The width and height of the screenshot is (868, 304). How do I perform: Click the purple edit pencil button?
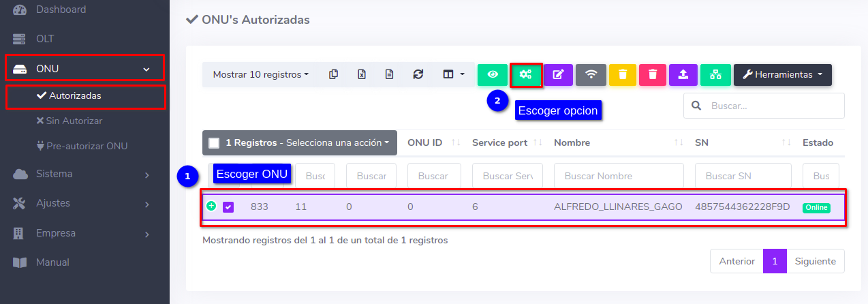pyautogui.click(x=558, y=74)
